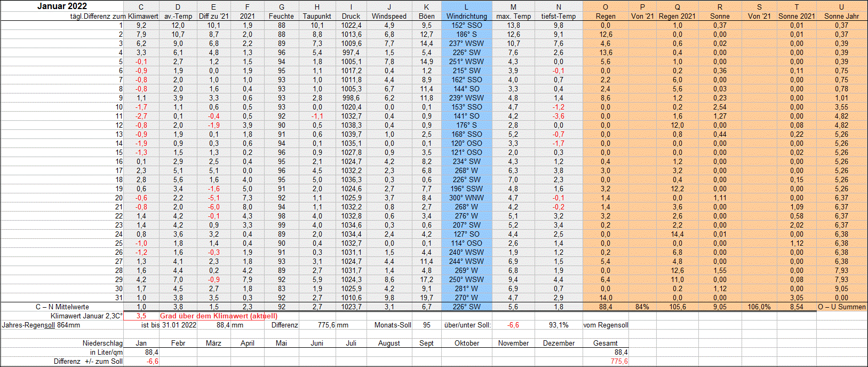Viewport: 868px width, 367px height.
Task: Click the Monats-Soll label cell
Action: pyautogui.click(x=393, y=325)
